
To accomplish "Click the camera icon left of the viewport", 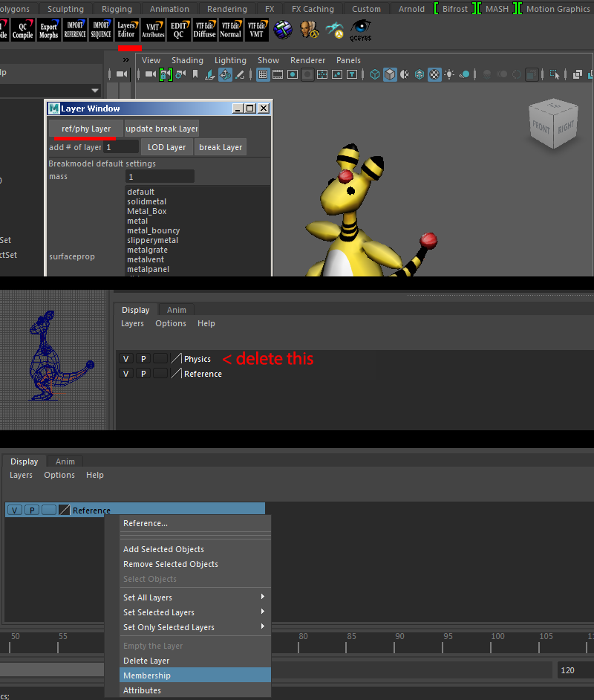I will tap(121, 74).
